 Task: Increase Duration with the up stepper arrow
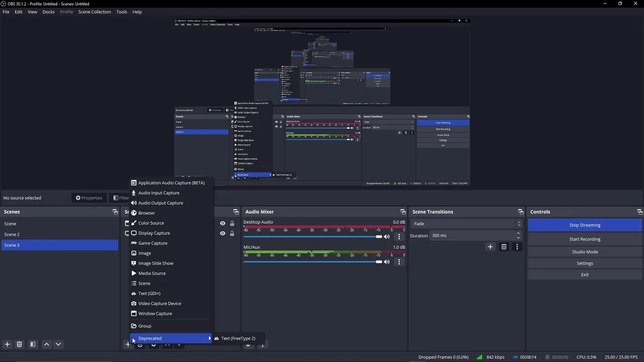click(x=518, y=233)
